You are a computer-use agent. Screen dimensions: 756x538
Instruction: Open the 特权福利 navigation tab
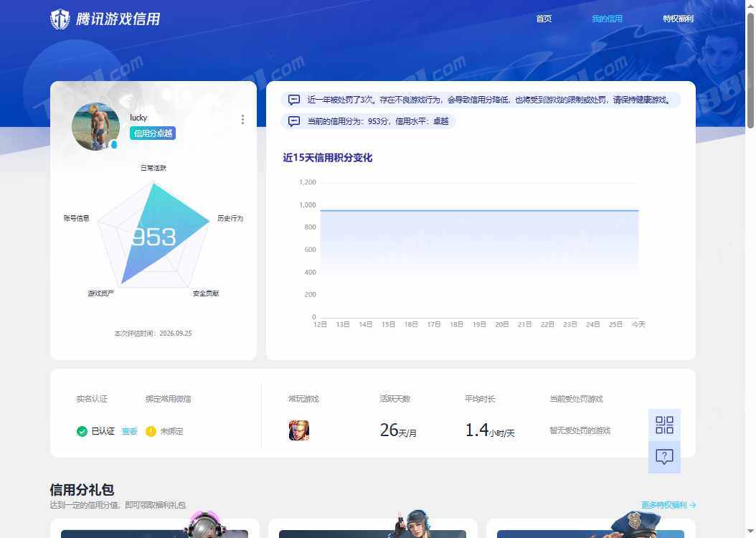click(x=678, y=19)
